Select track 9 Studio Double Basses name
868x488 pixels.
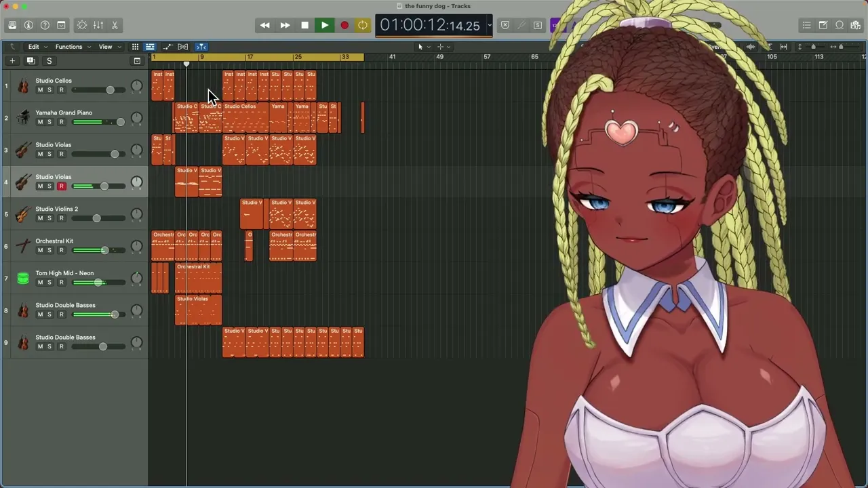click(x=65, y=337)
